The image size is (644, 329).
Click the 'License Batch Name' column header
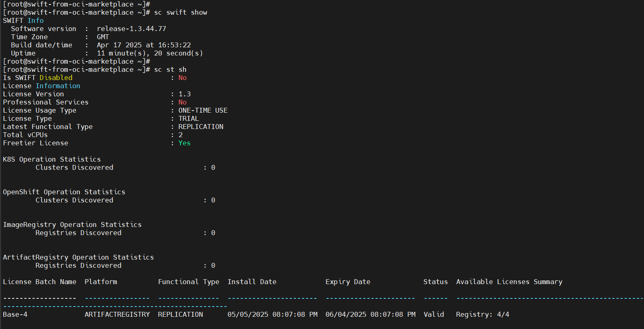tap(40, 282)
